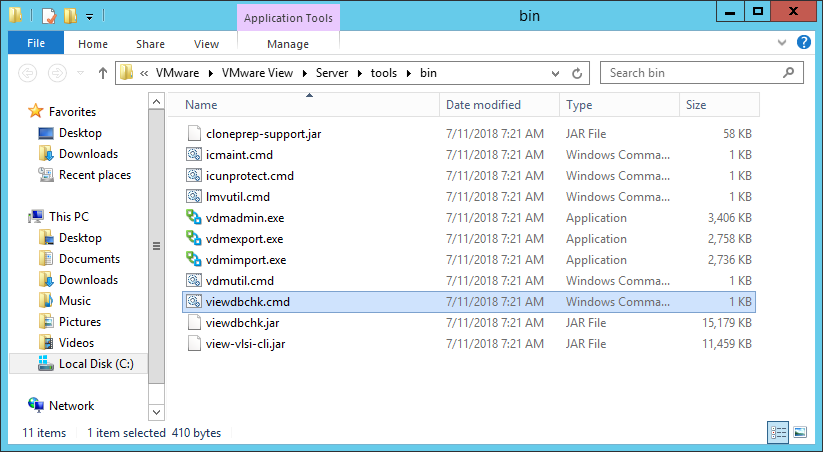Click the arrow after VMware in address bar
Image resolution: width=823 pixels, height=452 pixels.
click(210, 73)
